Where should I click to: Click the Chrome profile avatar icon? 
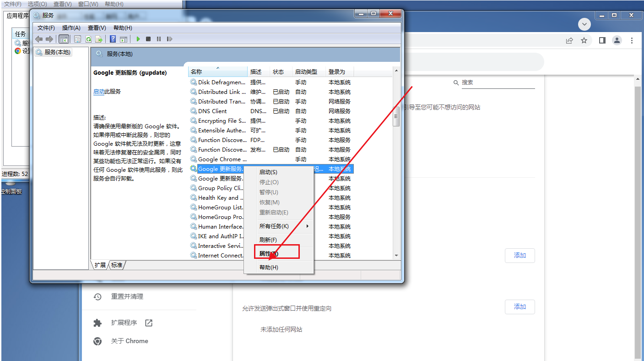coord(617,40)
